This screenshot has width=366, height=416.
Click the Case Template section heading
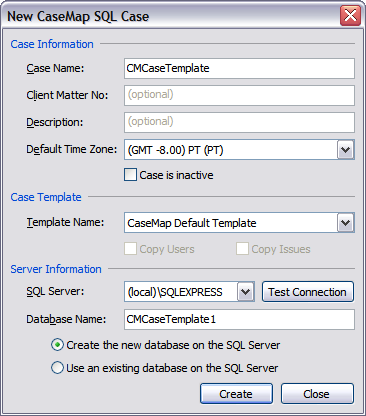46,197
